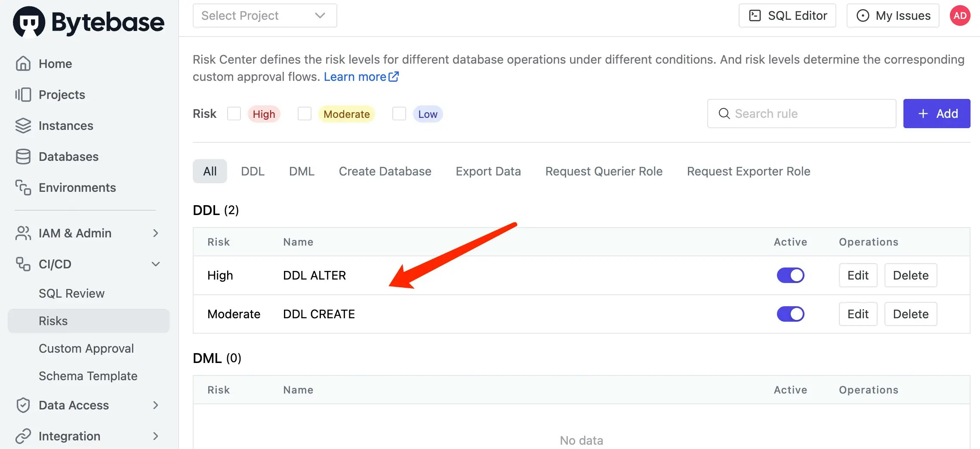Click the DDL ALTER rule name
980x449 pixels.
tap(314, 275)
